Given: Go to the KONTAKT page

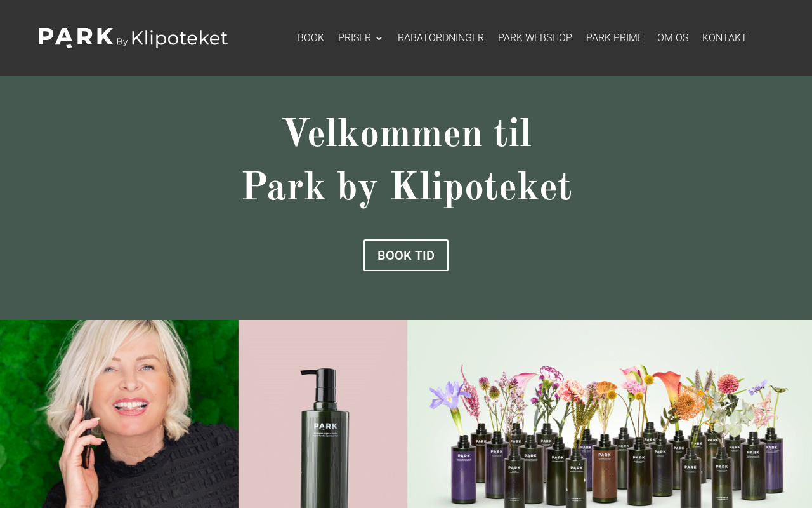Looking at the screenshot, I should 724,38.
